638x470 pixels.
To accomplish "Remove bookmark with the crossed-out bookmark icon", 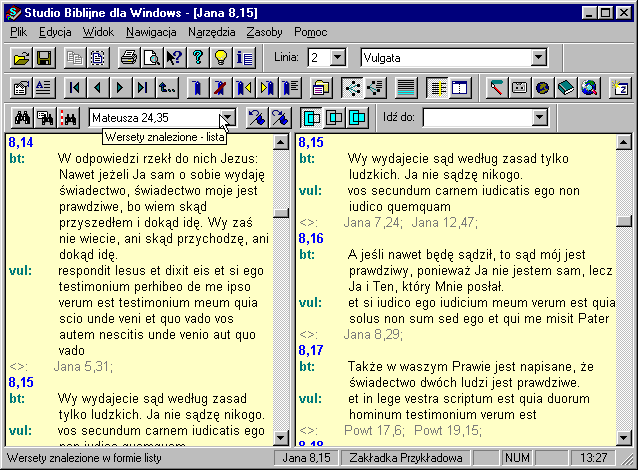I will tap(220, 87).
